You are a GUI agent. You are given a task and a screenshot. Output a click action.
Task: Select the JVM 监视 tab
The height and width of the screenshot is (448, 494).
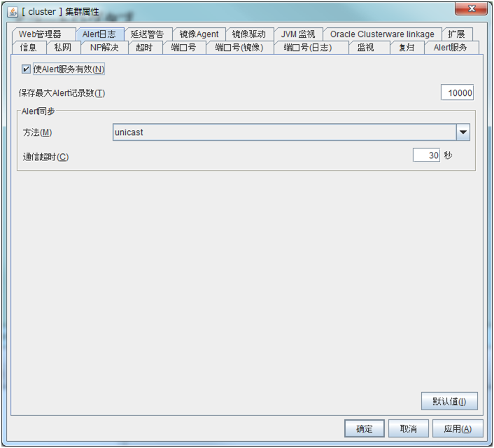click(x=298, y=34)
